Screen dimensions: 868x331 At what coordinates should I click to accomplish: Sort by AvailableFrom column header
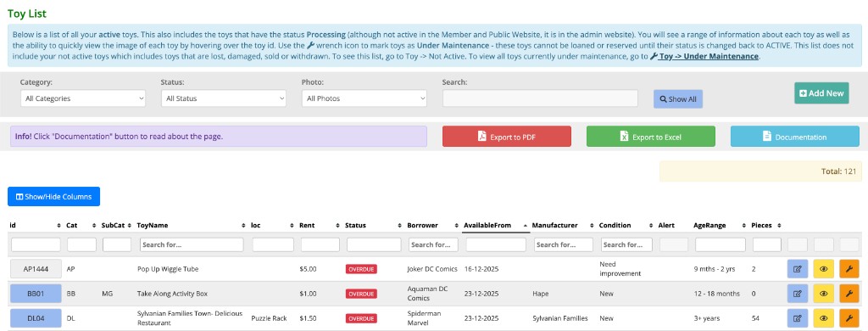(495, 225)
